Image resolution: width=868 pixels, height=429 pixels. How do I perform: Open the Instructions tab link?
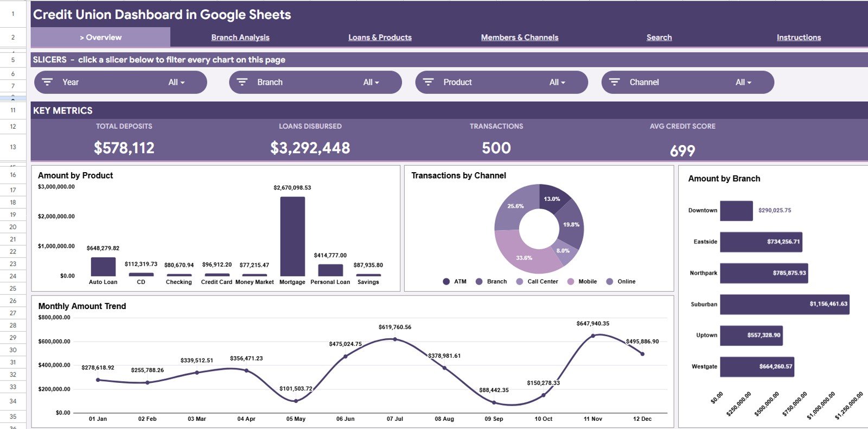[799, 37]
